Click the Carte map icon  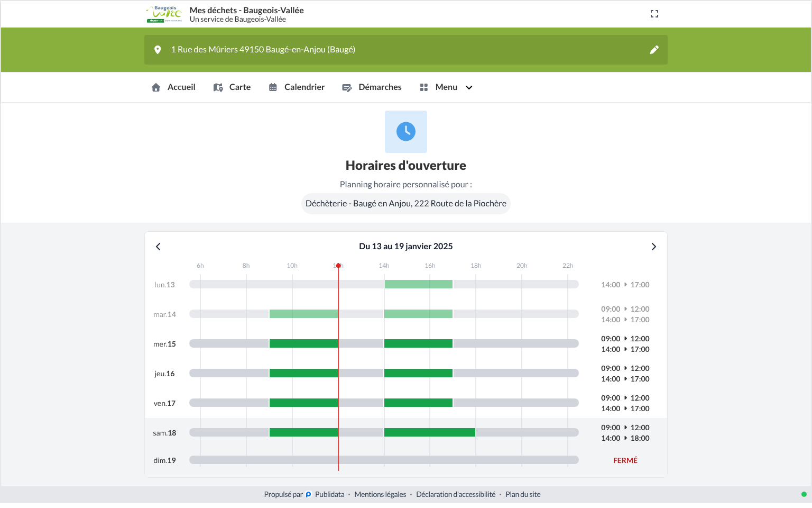[218, 87]
